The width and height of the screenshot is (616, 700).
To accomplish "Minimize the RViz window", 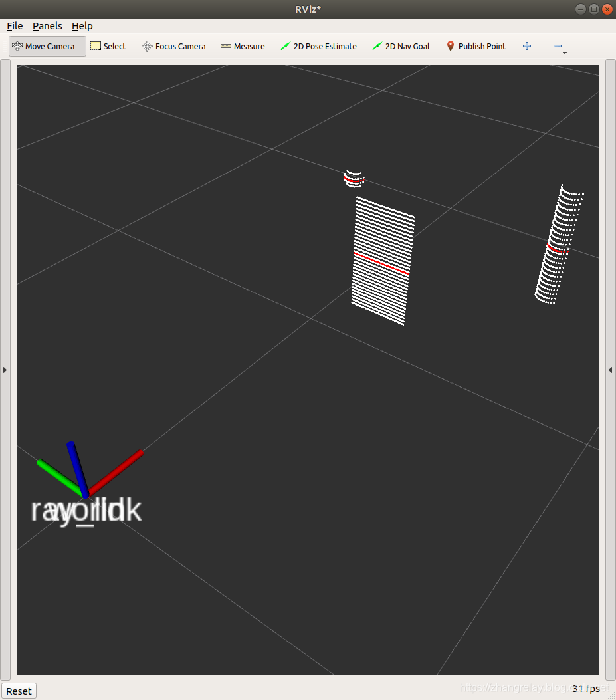I will pos(581,9).
